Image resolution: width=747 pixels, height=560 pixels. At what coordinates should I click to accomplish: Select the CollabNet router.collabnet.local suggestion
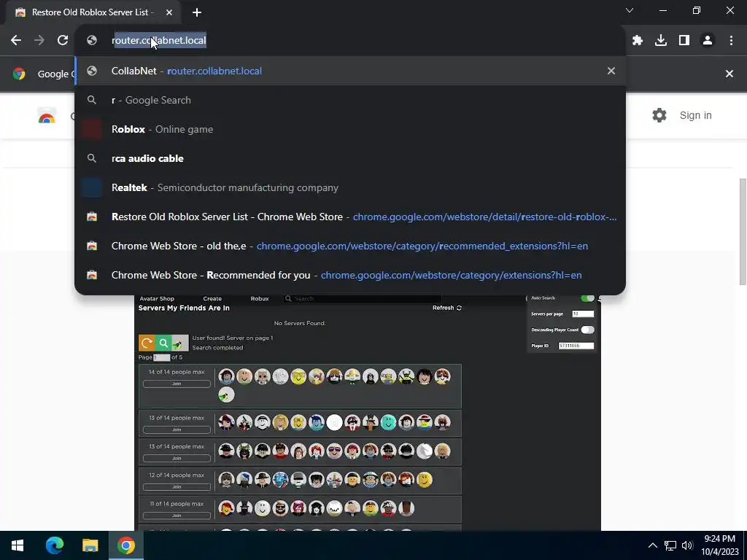click(x=350, y=71)
